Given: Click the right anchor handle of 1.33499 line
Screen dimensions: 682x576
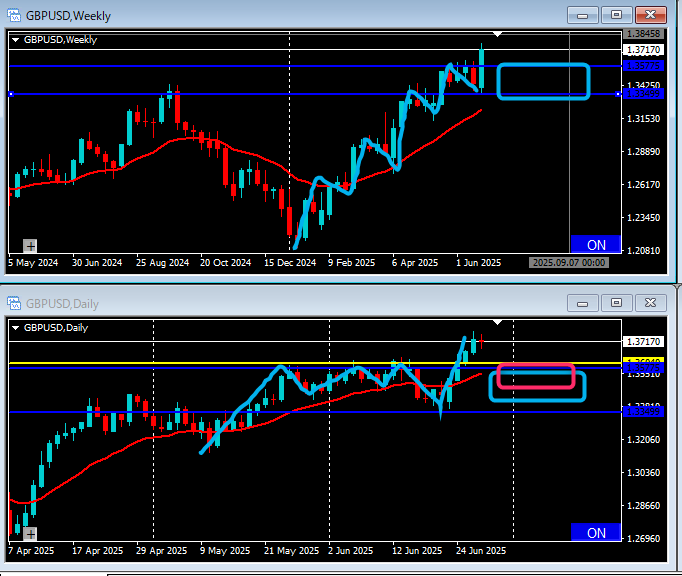Looking at the screenshot, I should point(618,94).
